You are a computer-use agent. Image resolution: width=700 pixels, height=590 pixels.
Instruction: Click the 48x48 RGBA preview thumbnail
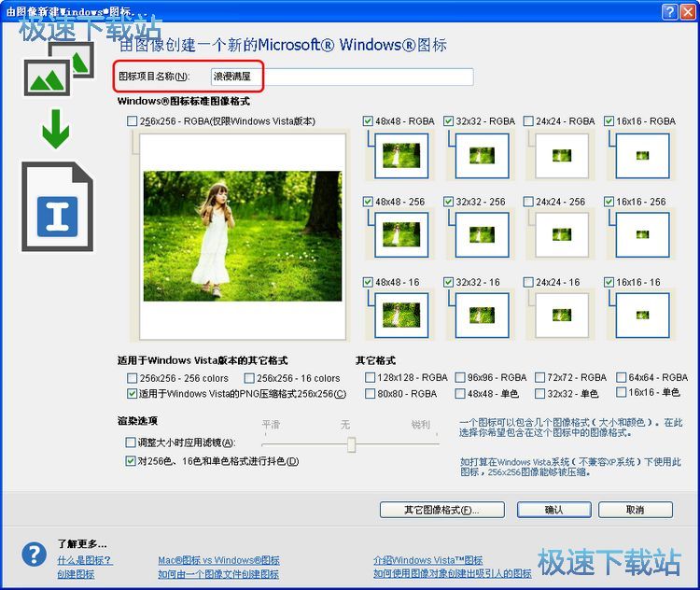pyautogui.click(x=401, y=155)
